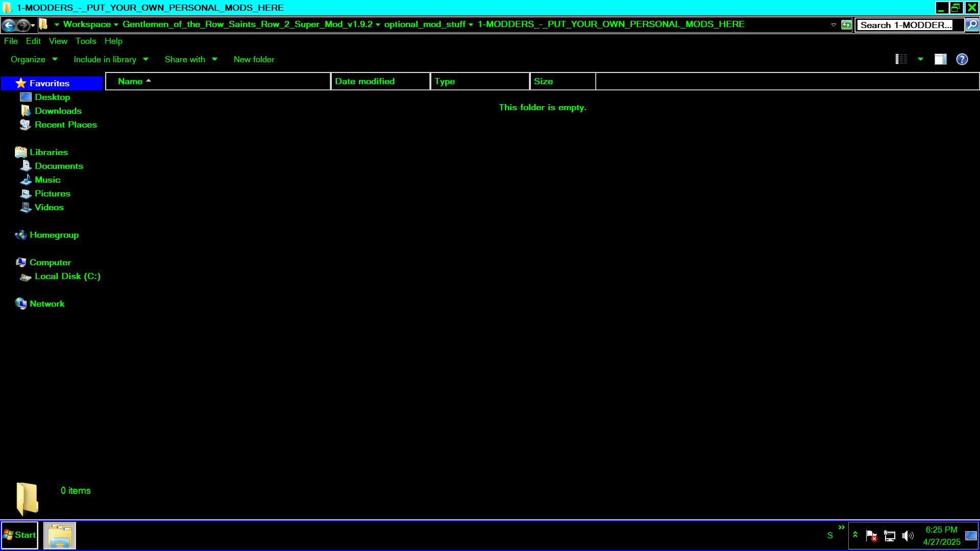Click the Music note icon
The image size is (980, 551).
point(26,180)
